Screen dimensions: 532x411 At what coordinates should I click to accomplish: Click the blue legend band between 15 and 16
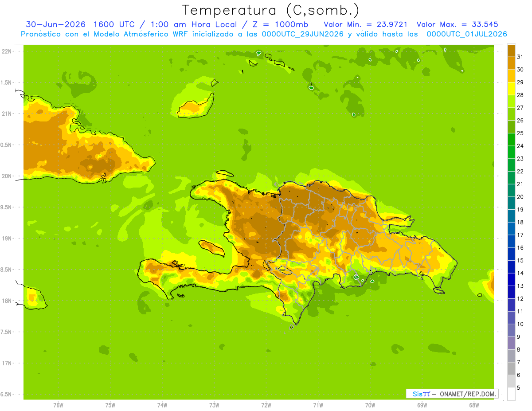511,254
